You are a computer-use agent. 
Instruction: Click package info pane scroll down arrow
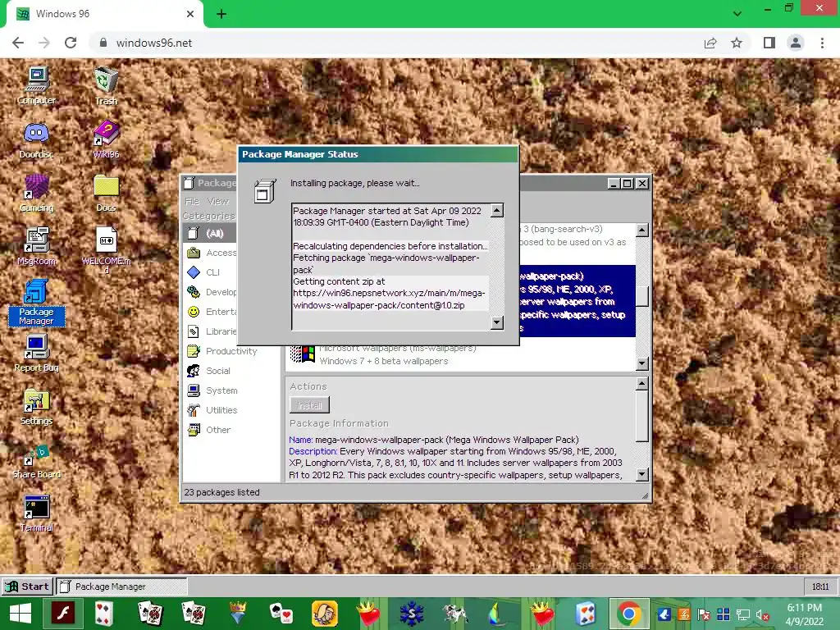641,475
